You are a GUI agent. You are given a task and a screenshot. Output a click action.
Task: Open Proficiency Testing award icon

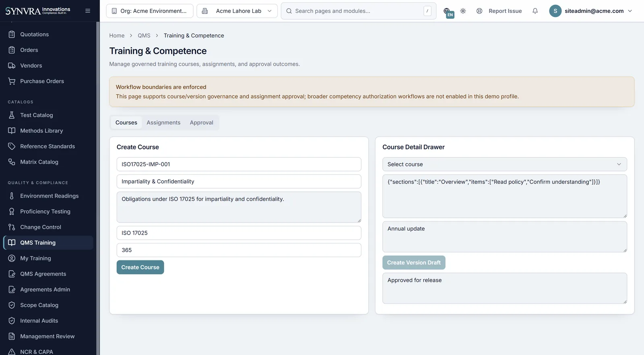click(12, 212)
